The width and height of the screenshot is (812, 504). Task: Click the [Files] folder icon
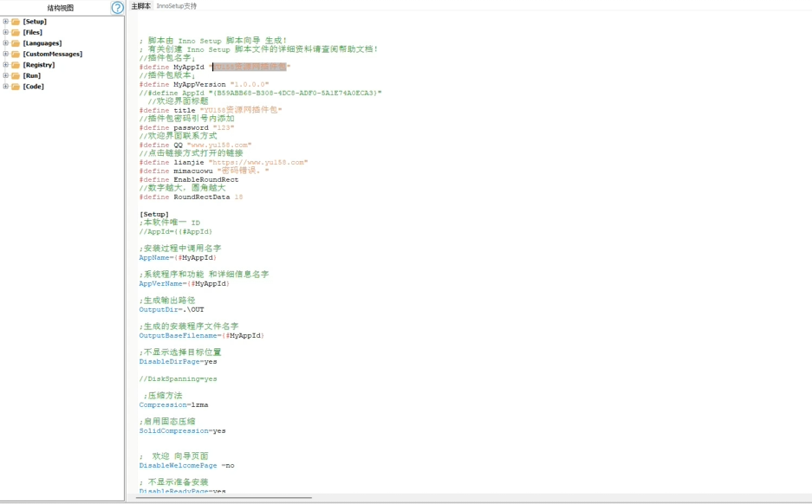(16, 32)
